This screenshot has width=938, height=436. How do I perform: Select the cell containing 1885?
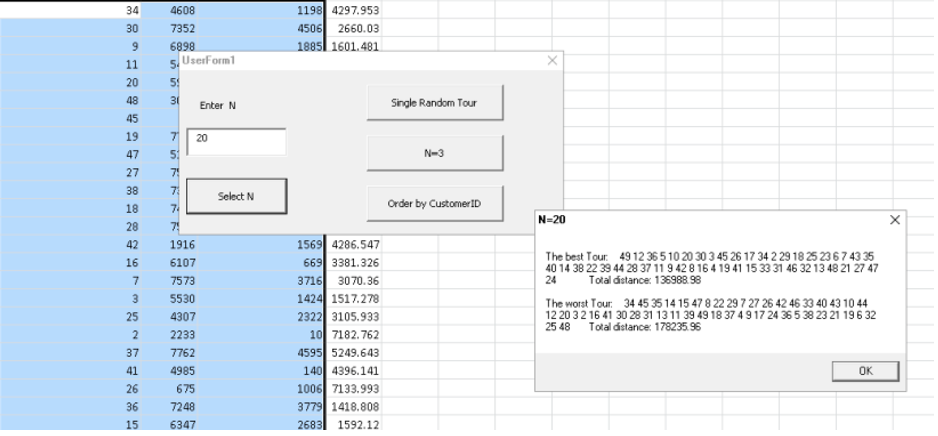tap(261, 46)
